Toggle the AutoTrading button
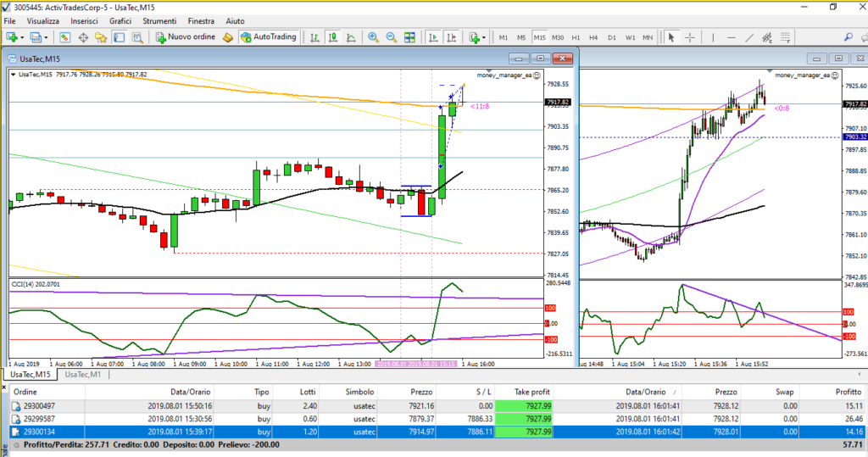The width and height of the screenshot is (868, 457). [x=269, y=37]
